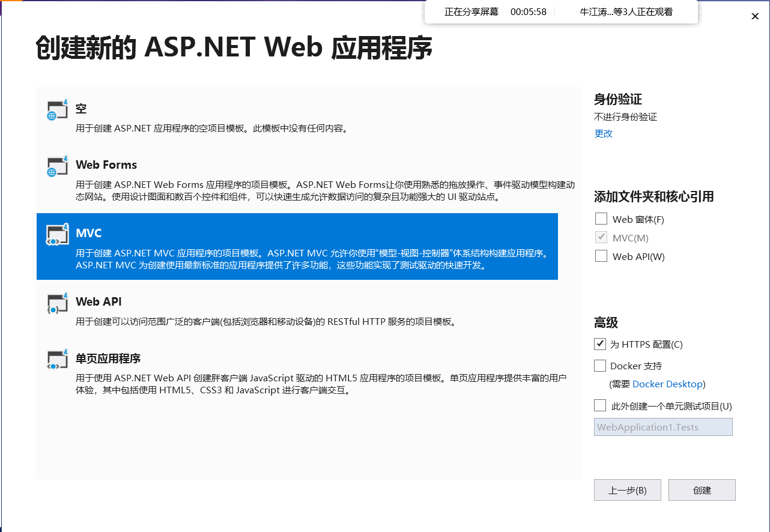
Task: Click the 不进行身份验证 text
Action: point(626,116)
